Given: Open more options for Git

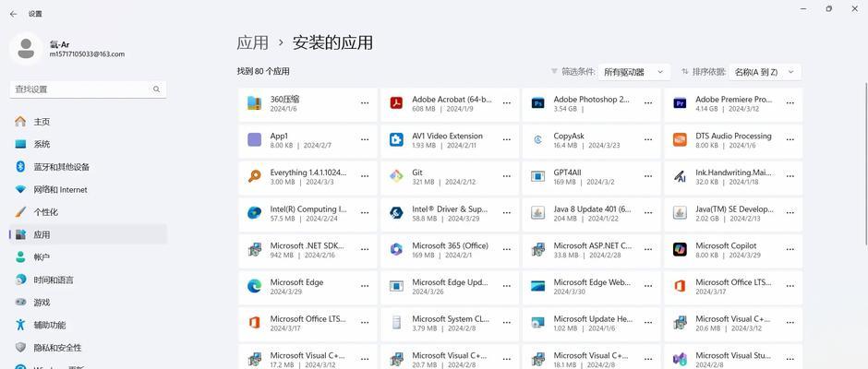Looking at the screenshot, I should pyautogui.click(x=507, y=176).
